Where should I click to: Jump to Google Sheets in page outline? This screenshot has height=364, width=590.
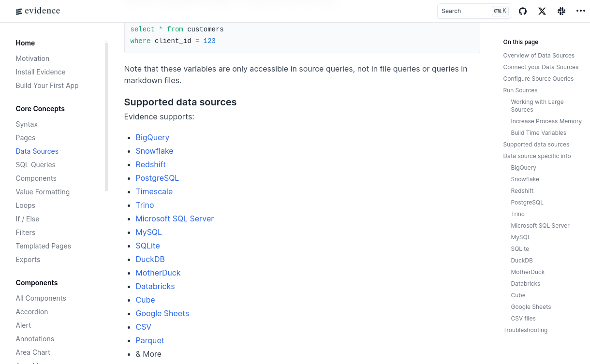[531, 307]
